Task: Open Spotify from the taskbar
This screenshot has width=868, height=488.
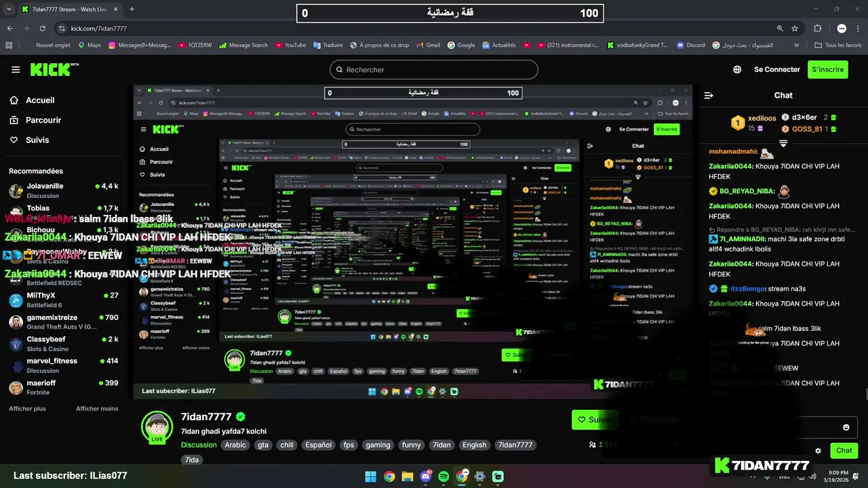Action: point(443,476)
